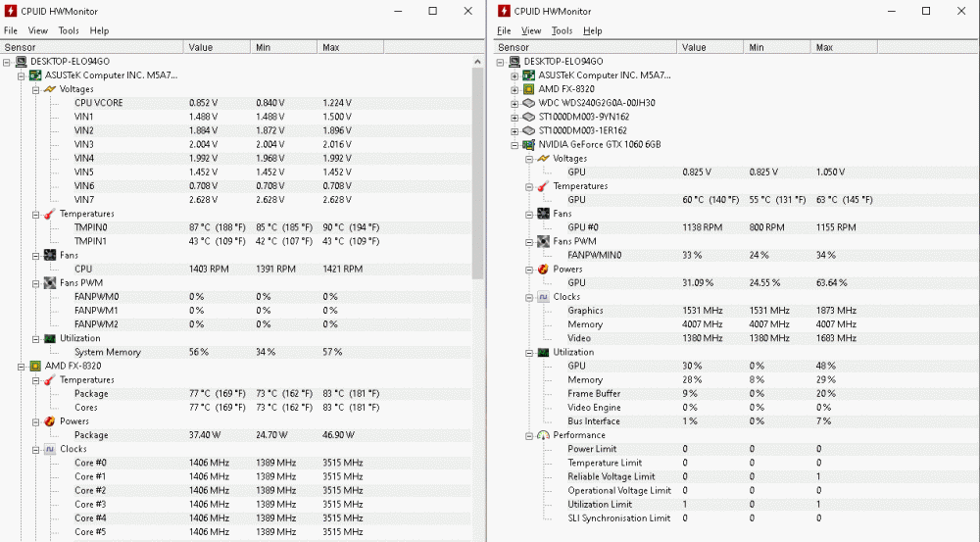The image size is (980, 542).
Task: Collapse the GPU Clocks section in right window
Action: [x=528, y=297]
